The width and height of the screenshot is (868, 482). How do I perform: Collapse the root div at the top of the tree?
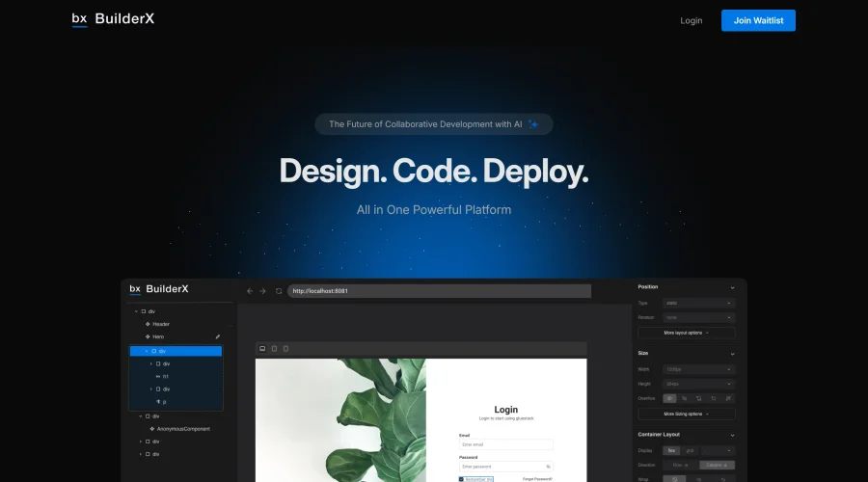click(x=136, y=311)
